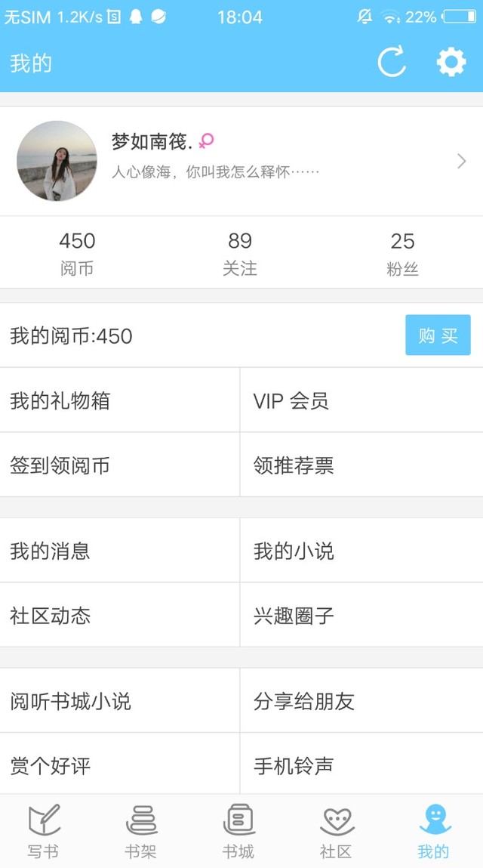Open 我的消息 messages
This screenshot has height=868, width=483.
coord(120,550)
